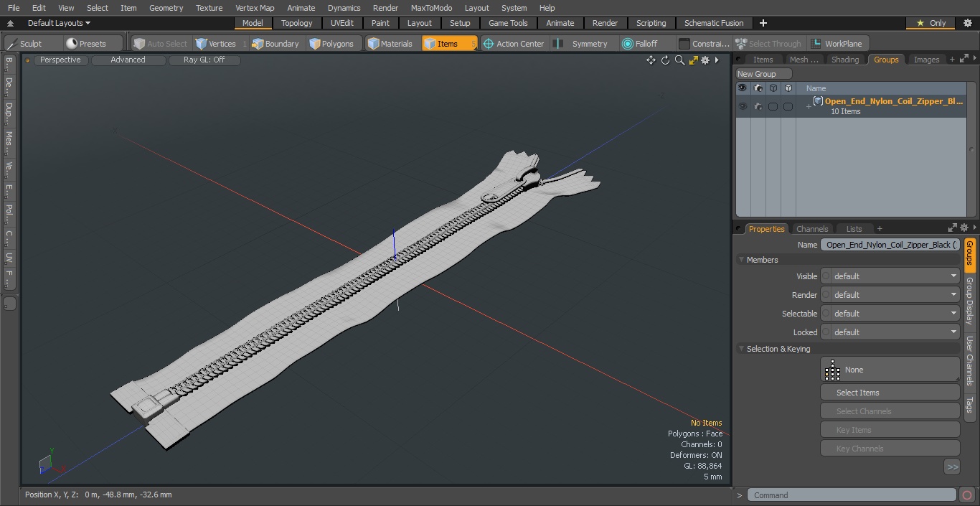Collapse the Selection & Keying section

click(741, 349)
